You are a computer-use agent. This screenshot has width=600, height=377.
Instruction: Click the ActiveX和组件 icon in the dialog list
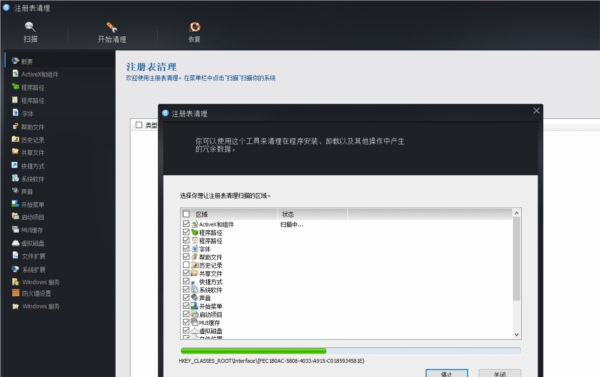pos(195,224)
